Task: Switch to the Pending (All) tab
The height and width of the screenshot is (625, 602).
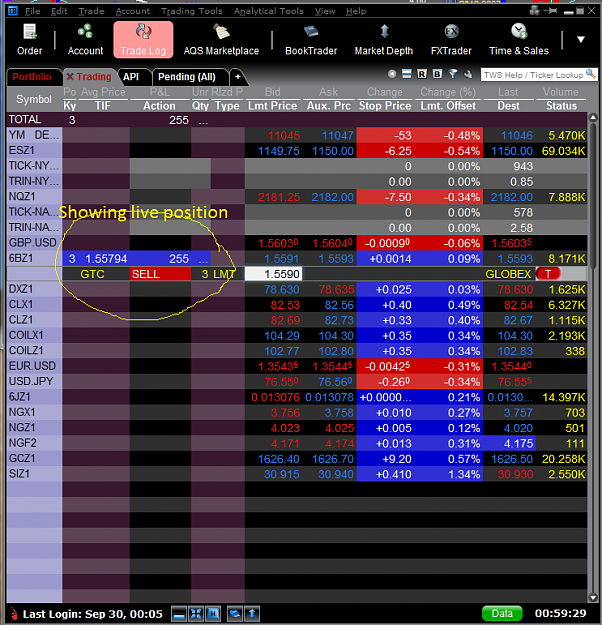Action: [x=187, y=77]
